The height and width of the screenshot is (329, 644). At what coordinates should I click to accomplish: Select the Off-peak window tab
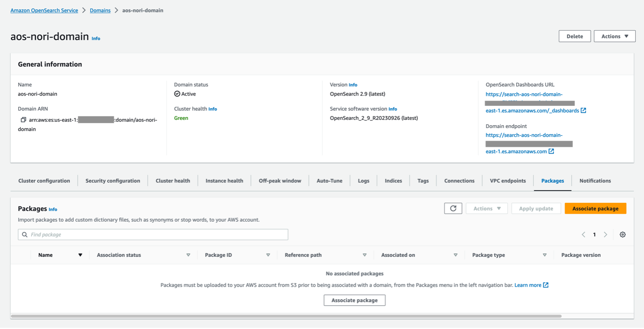[280, 181]
